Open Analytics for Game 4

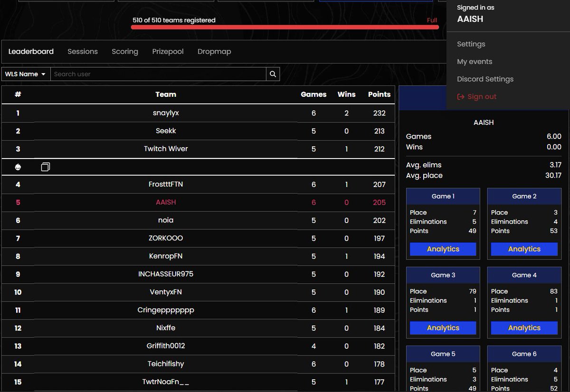tap(524, 328)
